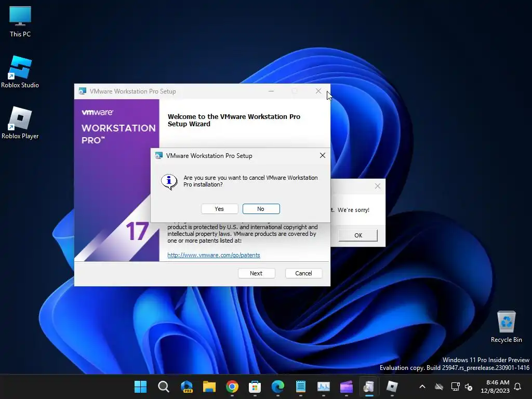532x399 pixels.
Task: Click the muted volume tray icon
Action: 469,387
